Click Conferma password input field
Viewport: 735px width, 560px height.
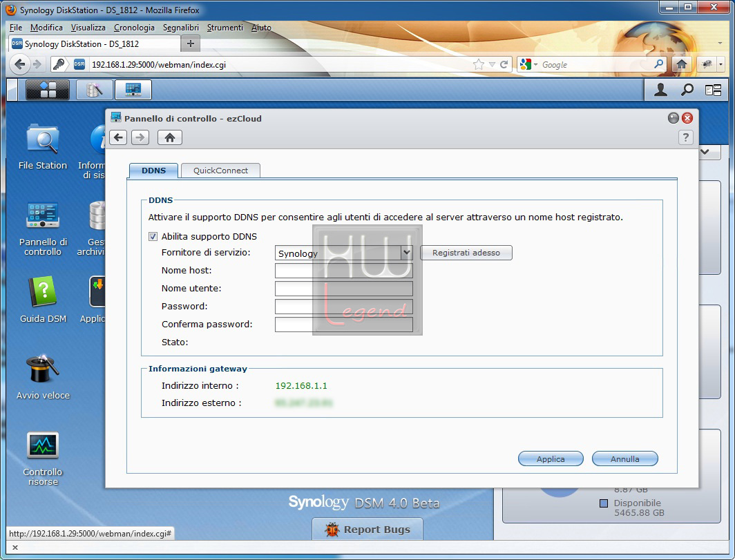point(343,325)
